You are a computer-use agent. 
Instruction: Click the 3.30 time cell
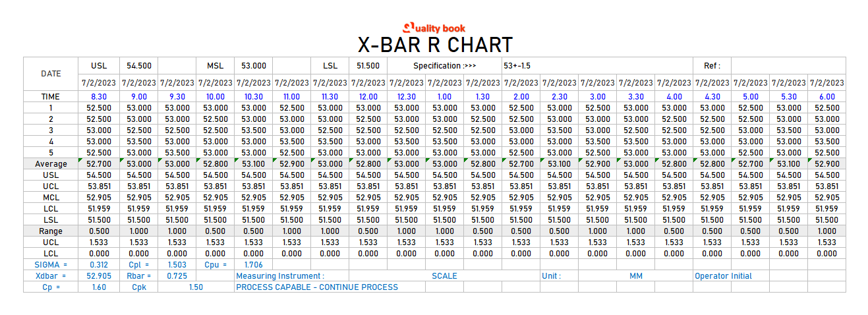pos(636,96)
